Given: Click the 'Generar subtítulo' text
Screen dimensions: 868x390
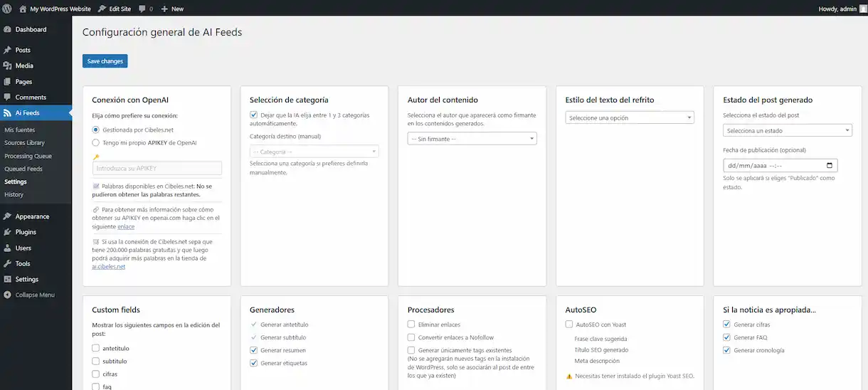Looking at the screenshot, I should 282,337.
